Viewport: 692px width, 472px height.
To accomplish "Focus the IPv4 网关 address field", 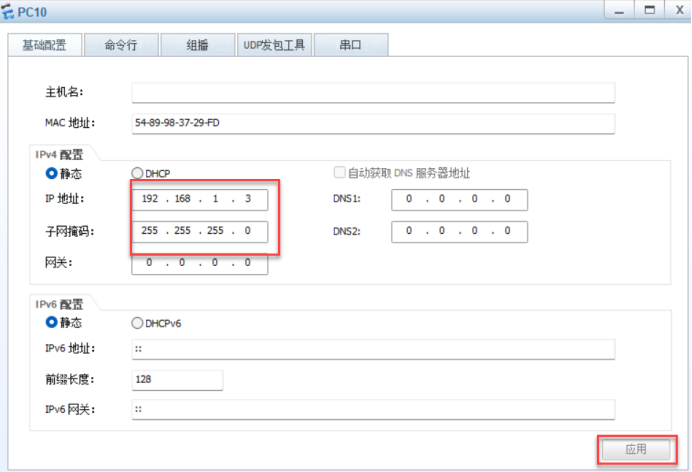I will [199, 263].
